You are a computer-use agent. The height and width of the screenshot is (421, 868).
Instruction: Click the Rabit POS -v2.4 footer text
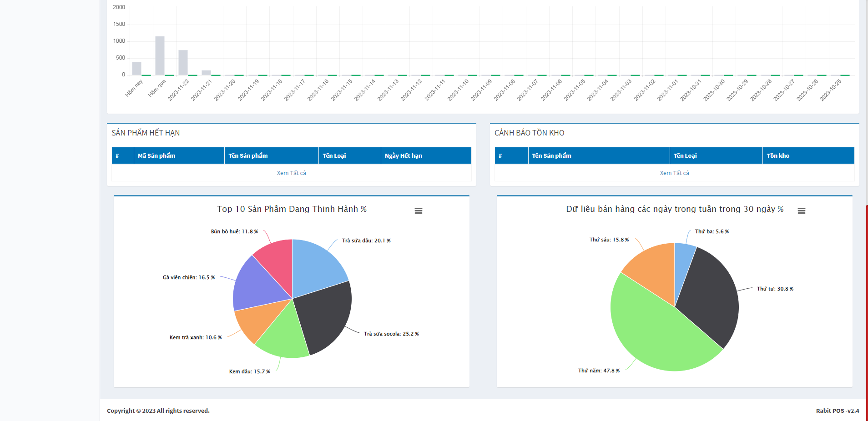(838, 411)
